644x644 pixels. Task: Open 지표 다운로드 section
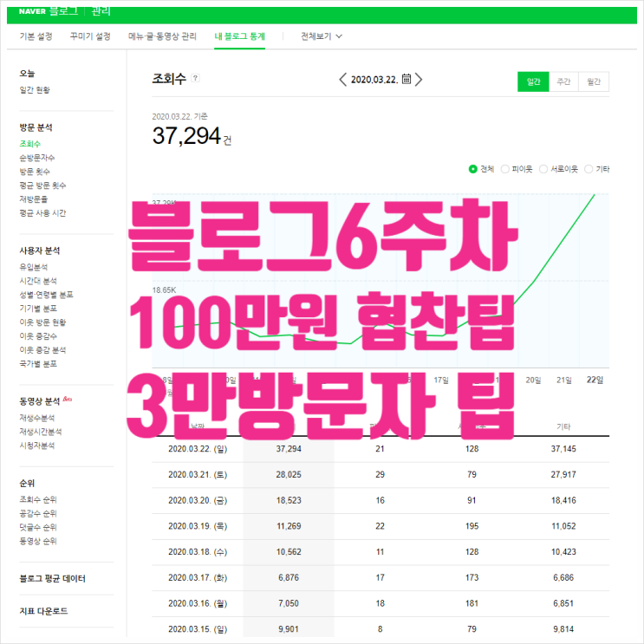coord(43,611)
